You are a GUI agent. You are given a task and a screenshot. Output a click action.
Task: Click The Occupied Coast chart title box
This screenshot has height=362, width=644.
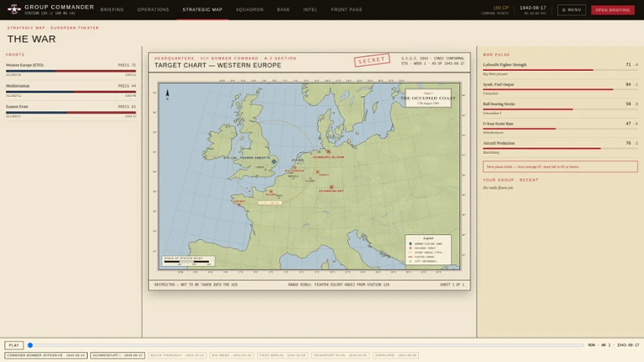pos(428,98)
